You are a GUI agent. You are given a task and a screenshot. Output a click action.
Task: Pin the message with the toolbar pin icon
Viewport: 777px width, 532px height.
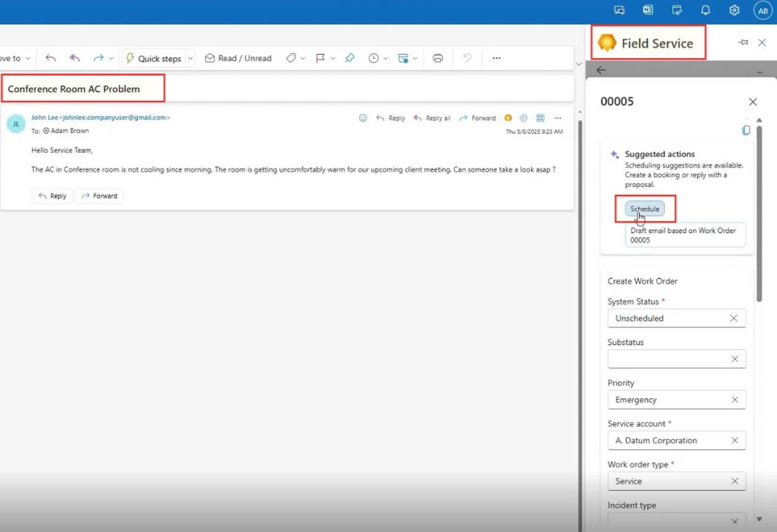point(350,58)
